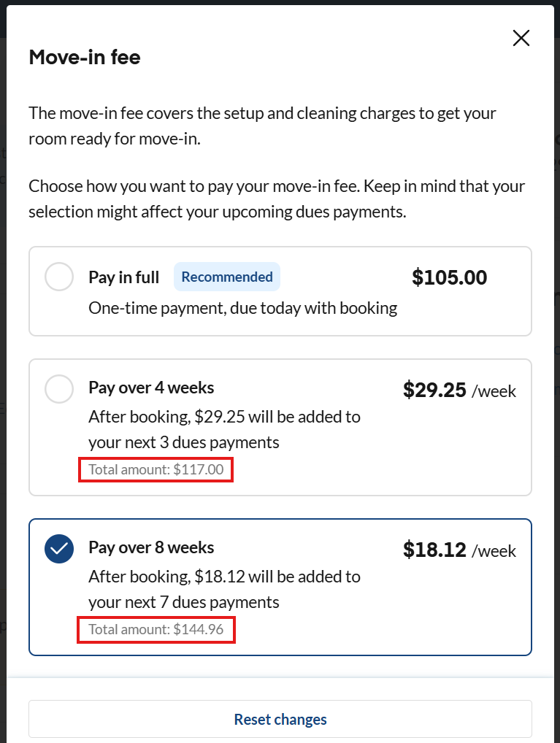
Task: Click the Recommended badge
Action: (227, 277)
